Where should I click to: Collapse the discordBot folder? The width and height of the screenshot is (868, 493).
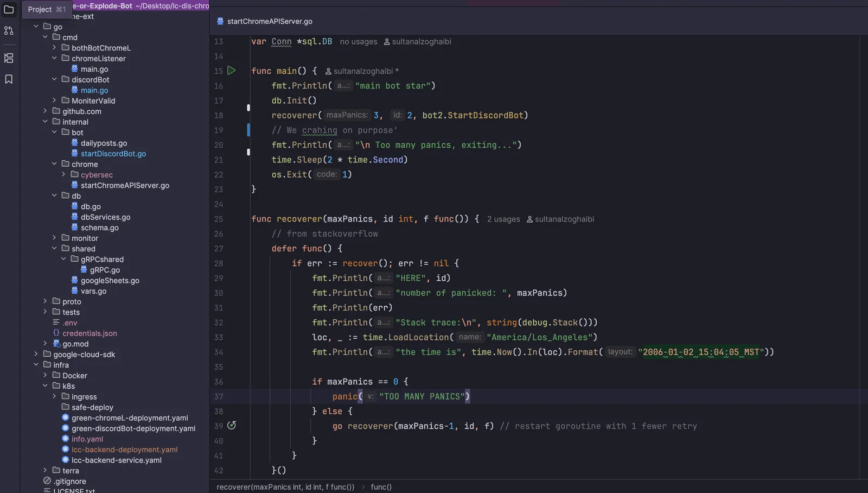[54, 79]
